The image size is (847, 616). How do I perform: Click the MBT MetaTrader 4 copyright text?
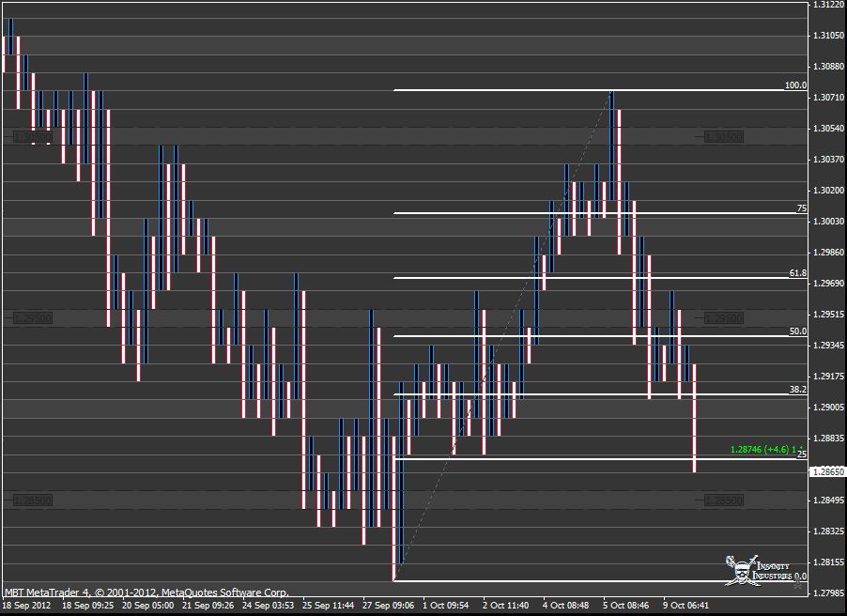146,593
